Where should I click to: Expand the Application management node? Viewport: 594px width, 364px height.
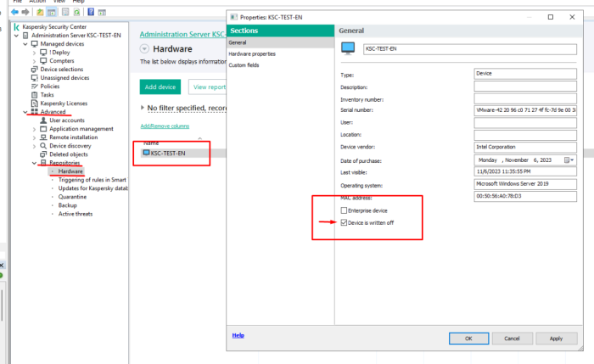pyautogui.click(x=35, y=129)
